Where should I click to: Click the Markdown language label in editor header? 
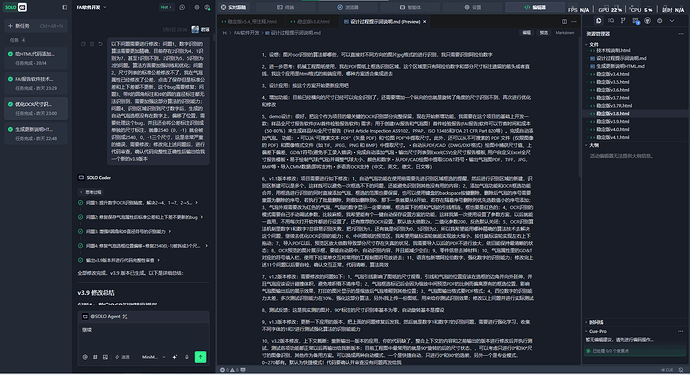pyautogui.click(x=565, y=33)
